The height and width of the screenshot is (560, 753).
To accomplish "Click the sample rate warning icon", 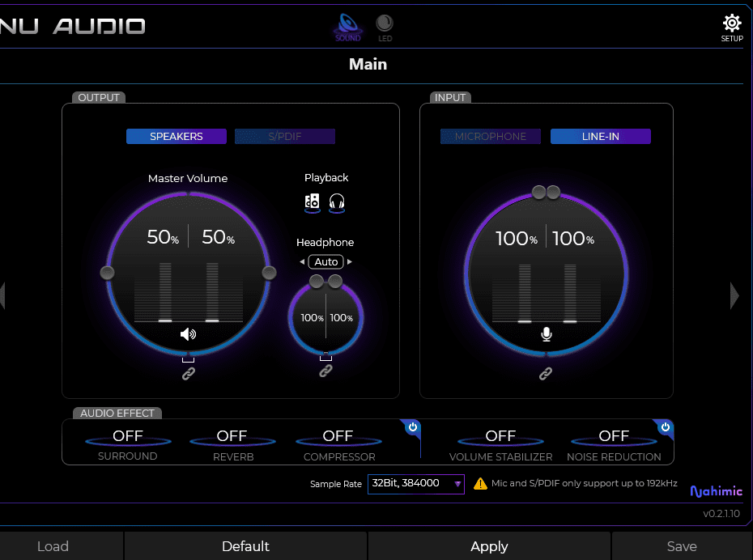I will coord(480,484).
